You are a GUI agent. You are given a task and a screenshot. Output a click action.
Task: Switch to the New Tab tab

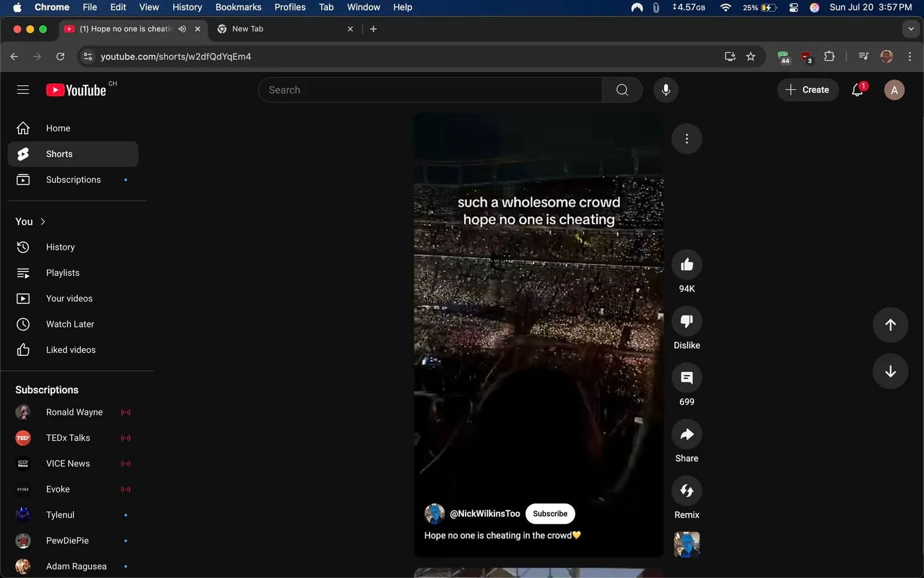pyautogui.click(x=283, y=29)
